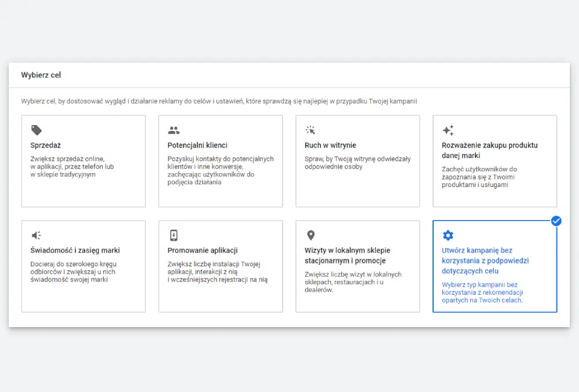Select the Potencjalni klienci goal title
Screen dimensions: 579x392
[197, 145]
